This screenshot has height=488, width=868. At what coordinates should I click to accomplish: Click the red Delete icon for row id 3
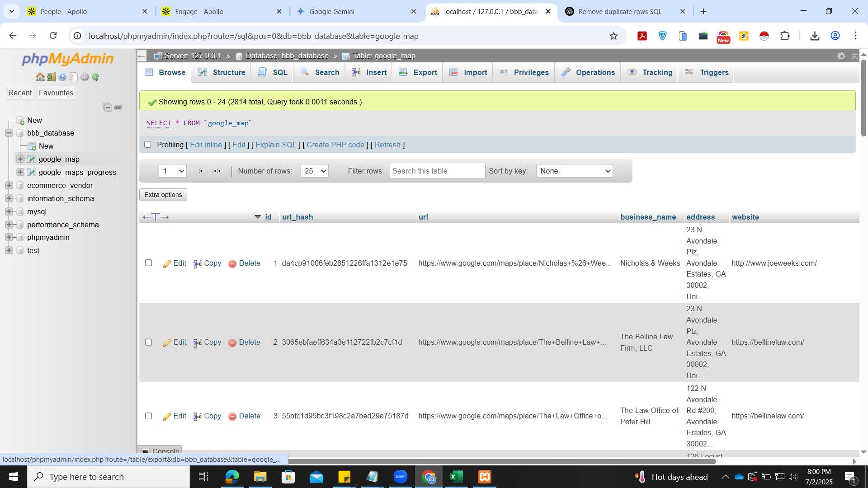(232, 416)
